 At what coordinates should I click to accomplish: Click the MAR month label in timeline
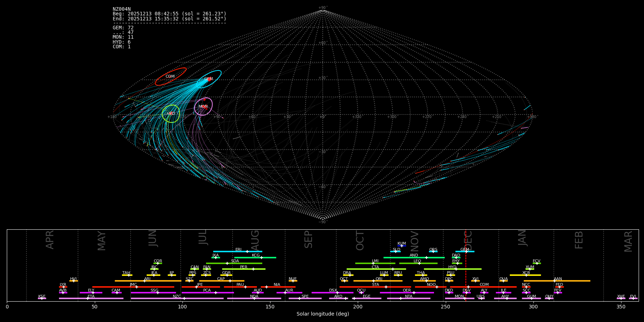[629, 241]
